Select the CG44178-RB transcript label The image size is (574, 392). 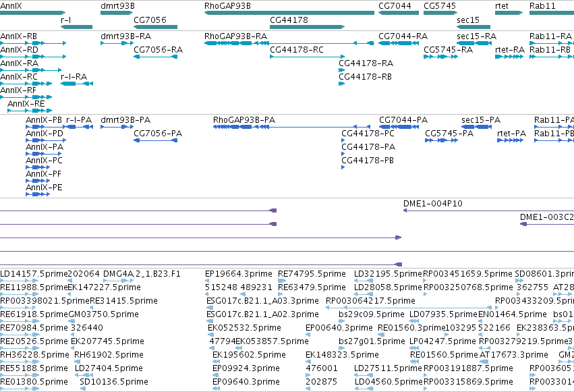pos(365,76)
